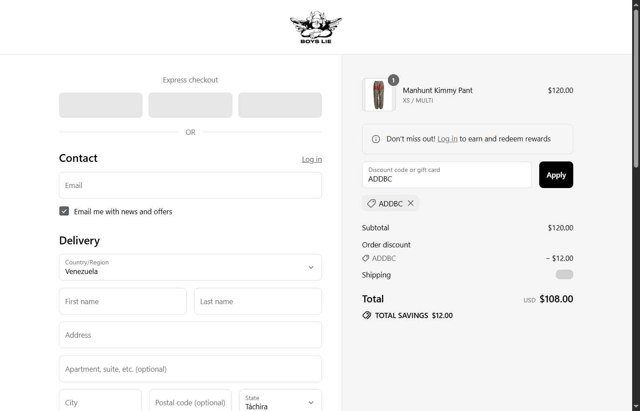Focus the Postal code field
Screen dimensions: 640x411
tap(190, 402)
